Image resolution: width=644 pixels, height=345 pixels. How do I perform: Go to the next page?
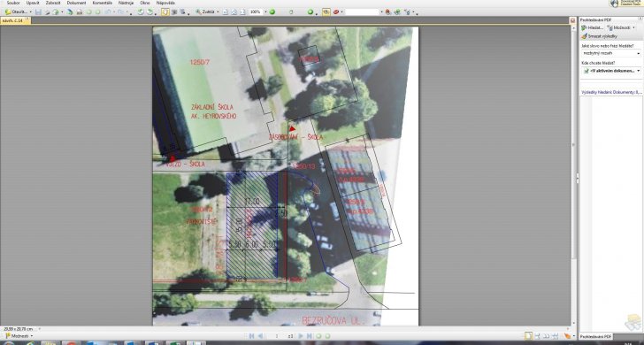300,336
